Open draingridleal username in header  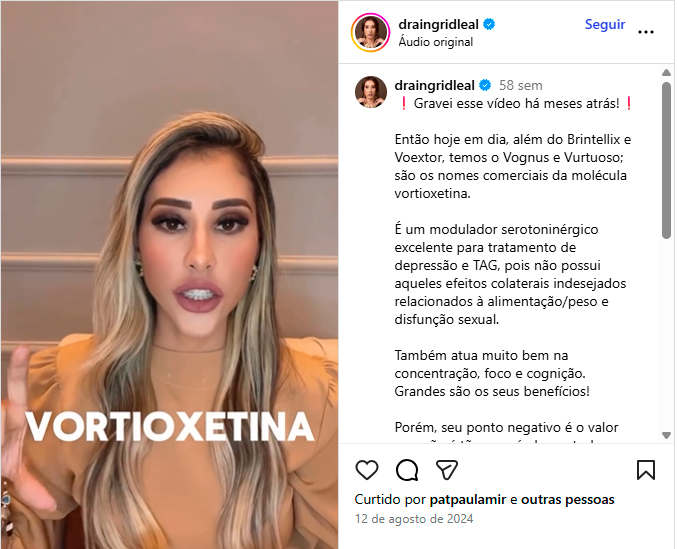click(438, 25)
